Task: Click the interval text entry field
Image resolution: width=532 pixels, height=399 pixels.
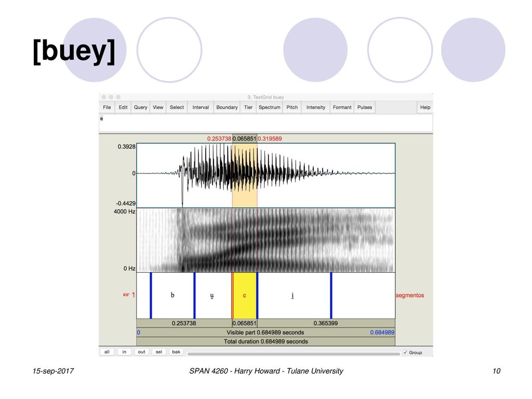Action: pyautogui.click(x=265, y=123)
